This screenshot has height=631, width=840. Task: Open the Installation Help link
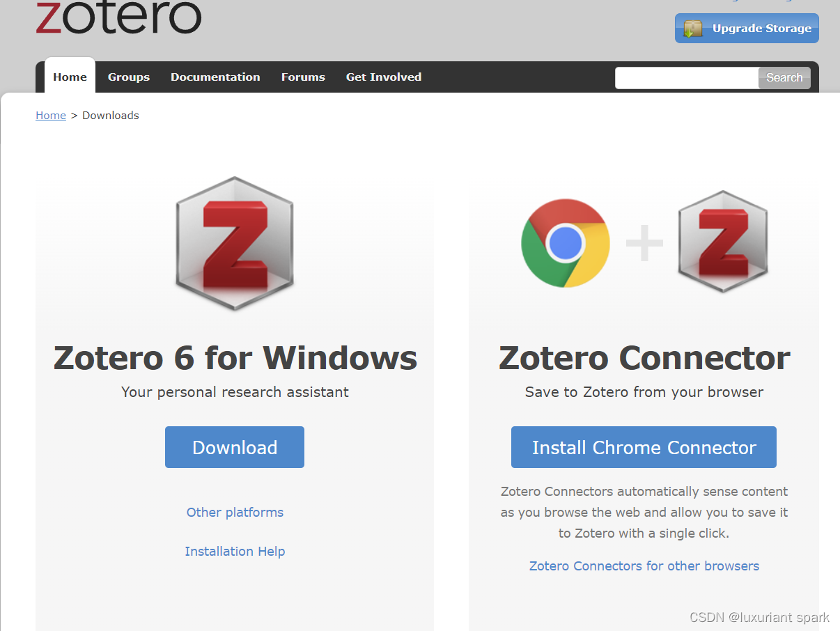click(x=235, y=552)
